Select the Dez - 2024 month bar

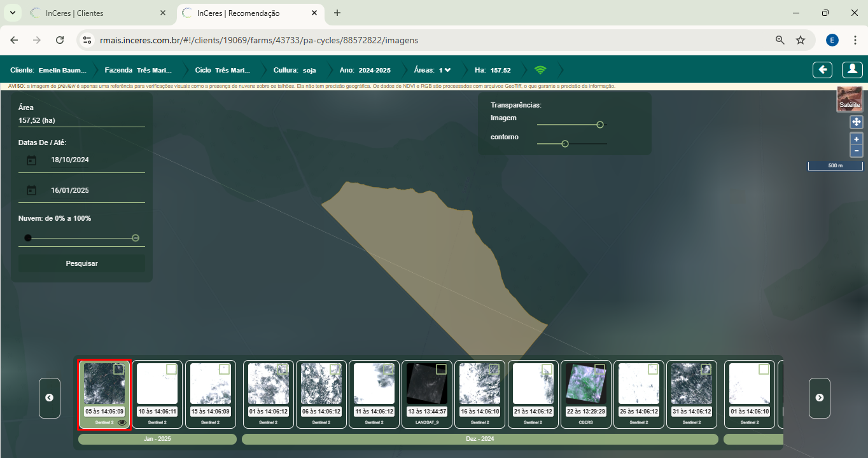pyautogui.click(x=480, y=439)
